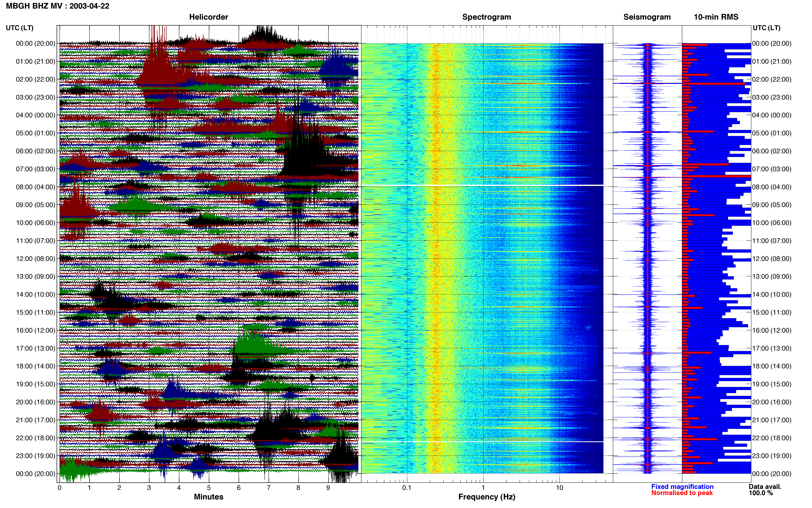The height and width of the screenshot is (508, 812).
Task: Click left time label '21:00 (17:00)'
Action: (36, 420)
